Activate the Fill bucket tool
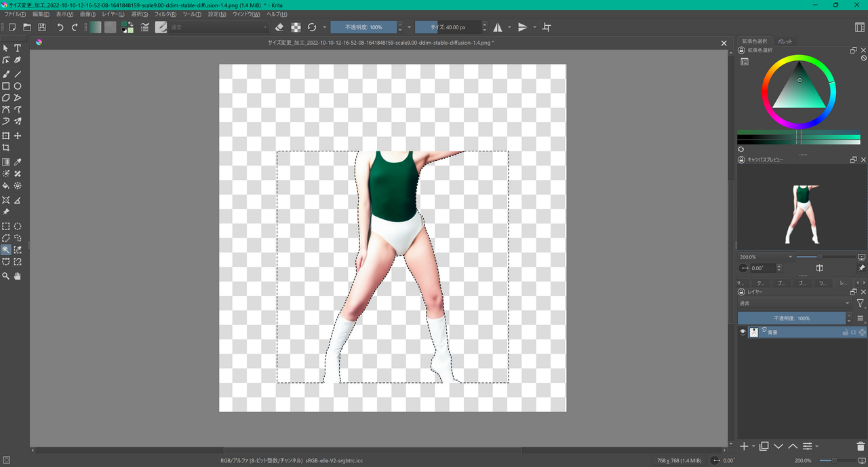 coord(6,185)
